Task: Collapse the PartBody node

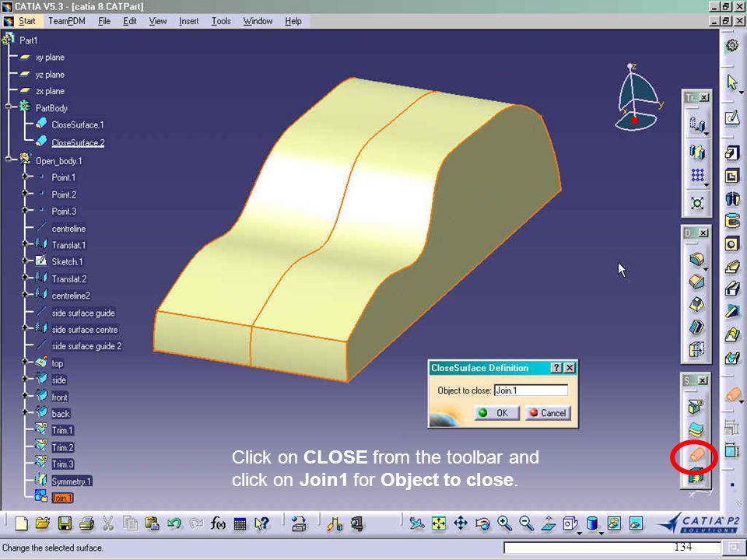Action: point(8,107)
